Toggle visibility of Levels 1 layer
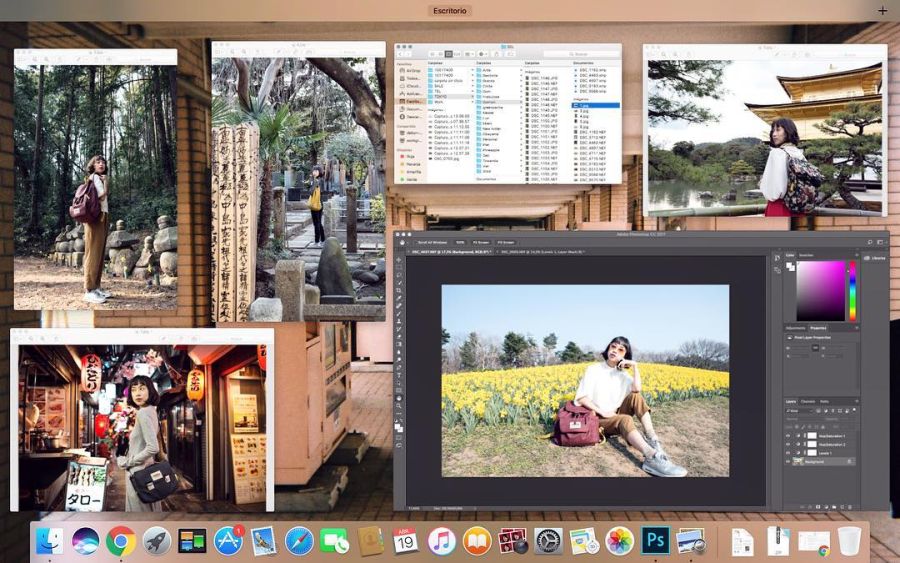 [788, 453]
